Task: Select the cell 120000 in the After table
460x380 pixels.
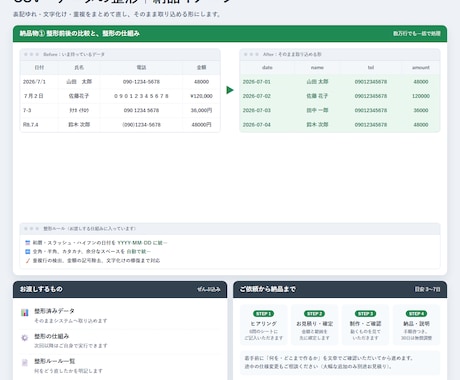Action: coord(421,96)
